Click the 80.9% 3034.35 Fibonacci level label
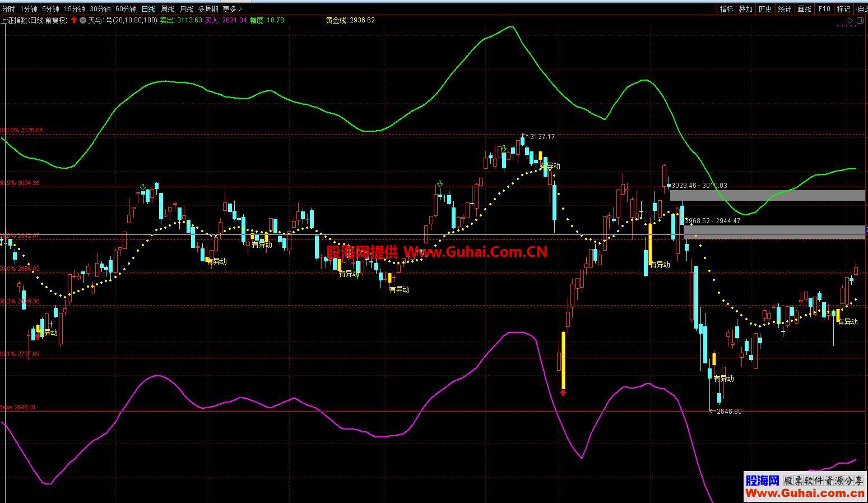 pyautogui.click(x=20, y=183)
